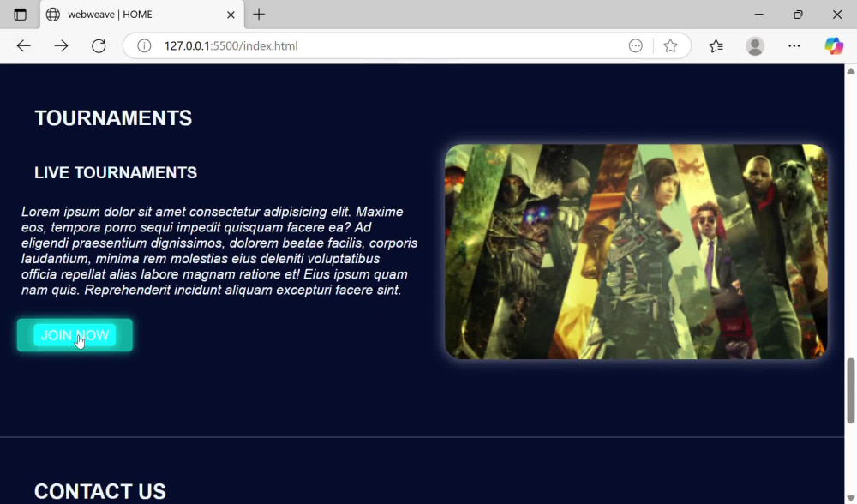Add this page to favorites
Screen dimensions: 857x504
pos(670,46)
